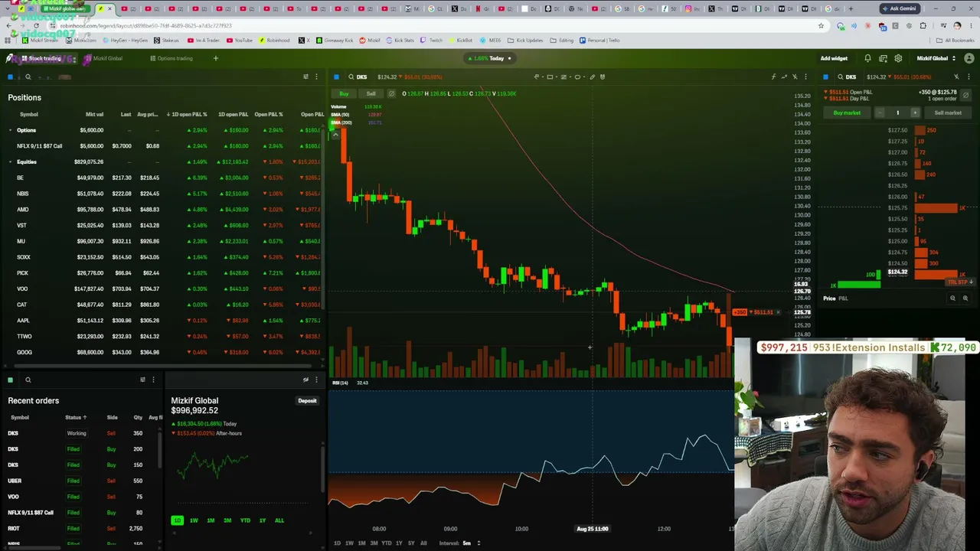The image size is (980, 551).
Task: Click Sell market in the ladder
Action: [x=948, y=112]
